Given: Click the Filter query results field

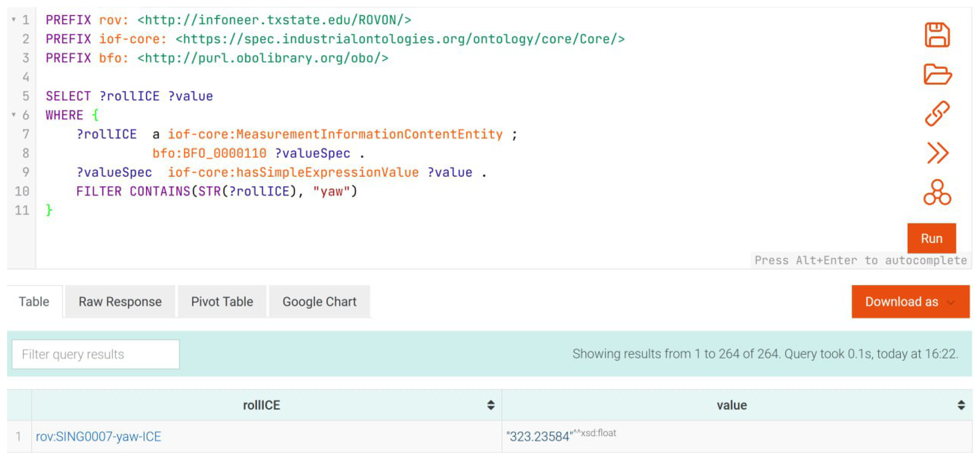Looking at the screenshot, I should tap(96, 354).
